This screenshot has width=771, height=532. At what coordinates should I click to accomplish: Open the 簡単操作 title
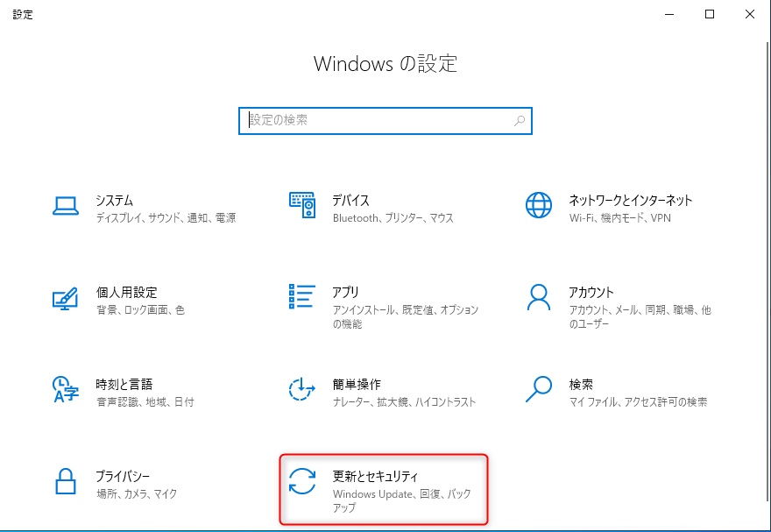click(357, 385)
